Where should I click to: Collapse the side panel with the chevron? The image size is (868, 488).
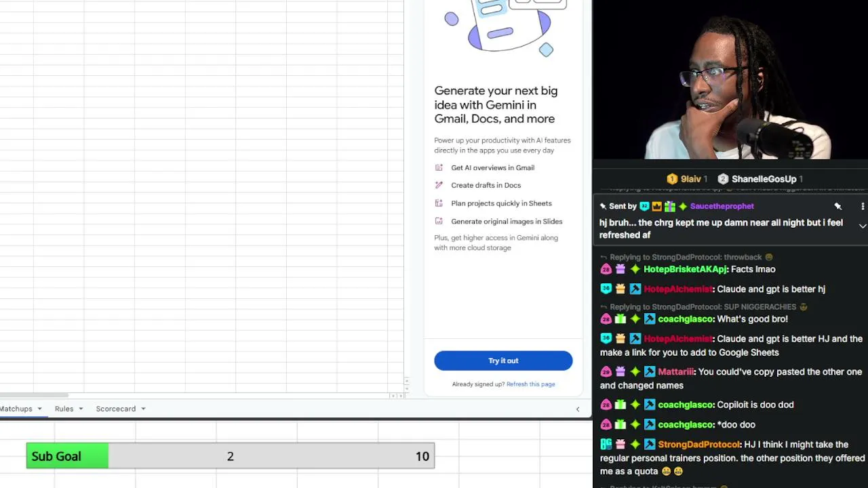pos(578,409)
